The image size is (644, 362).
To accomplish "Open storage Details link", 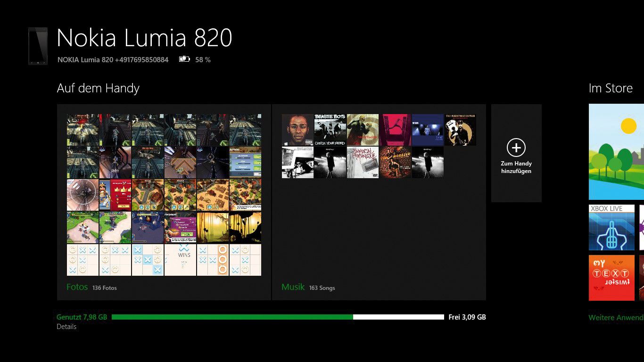I will [66, 327].
